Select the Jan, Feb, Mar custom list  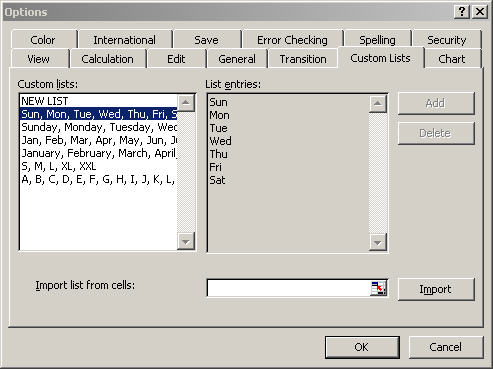pos(98,140)
